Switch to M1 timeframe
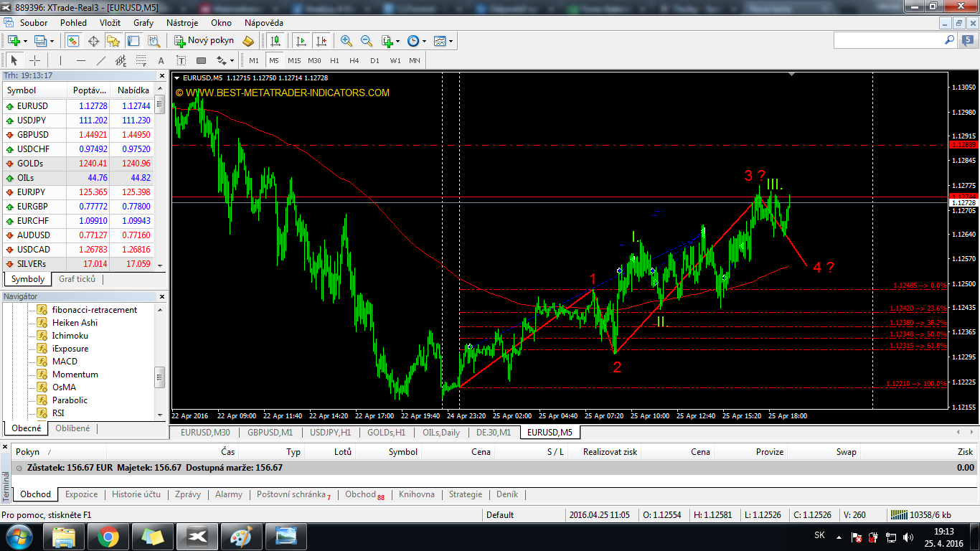Image resolution: width=980 pixels, height=551 pixels. pyautogui.click(x=254, y=60)
